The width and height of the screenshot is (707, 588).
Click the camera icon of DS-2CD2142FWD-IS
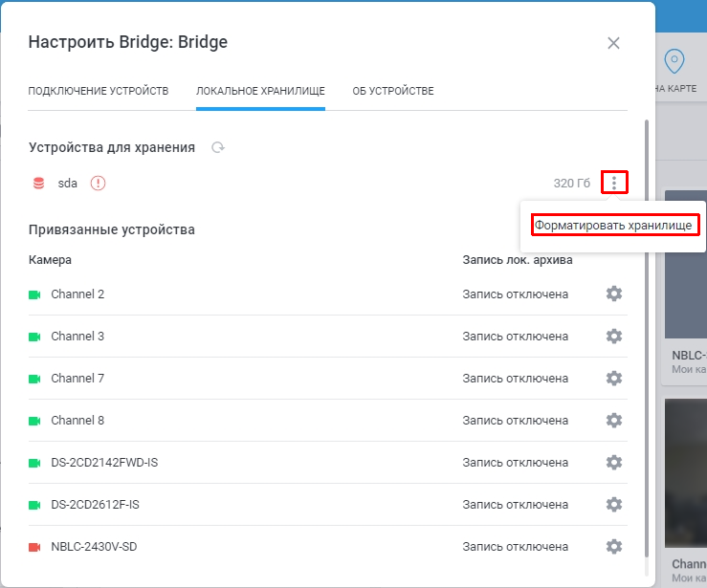pos(34,463)
